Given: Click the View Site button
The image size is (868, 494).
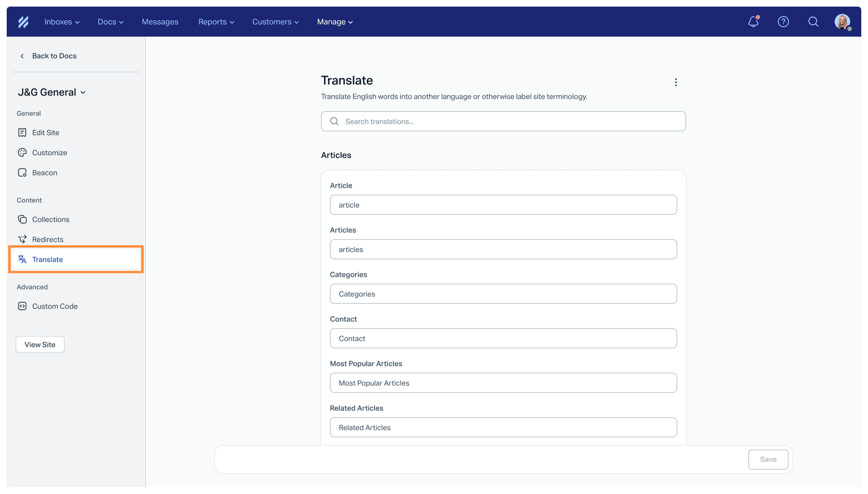Looking at the screenshot, I should [40, 345].
